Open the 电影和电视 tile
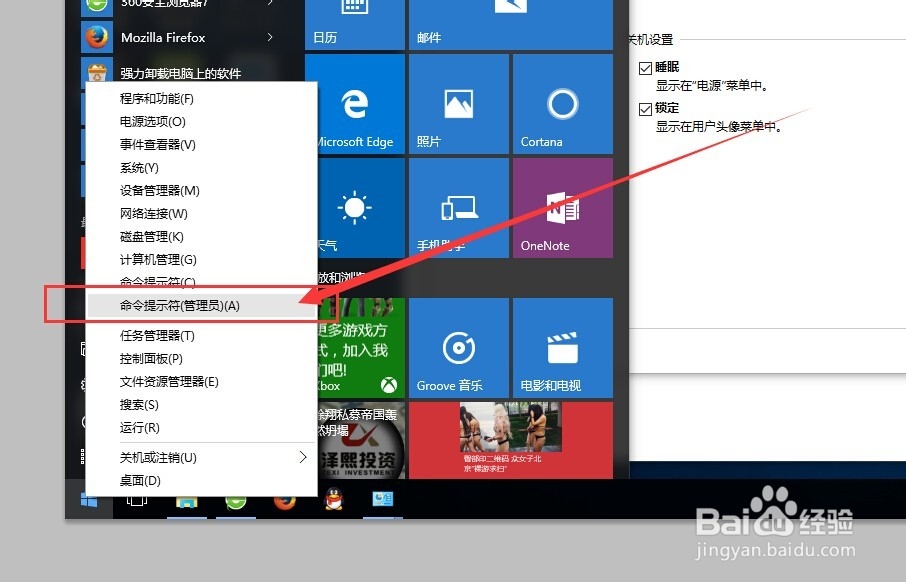906x582 pixels. tap(561, 347)
